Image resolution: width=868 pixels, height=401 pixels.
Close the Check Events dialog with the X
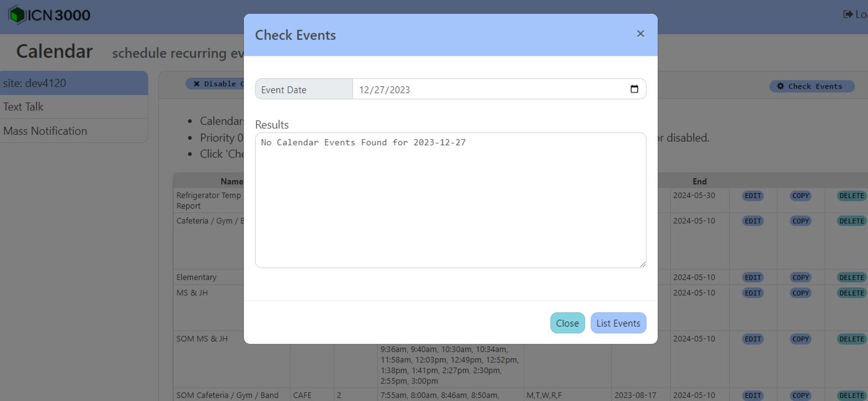click(640, 34)
